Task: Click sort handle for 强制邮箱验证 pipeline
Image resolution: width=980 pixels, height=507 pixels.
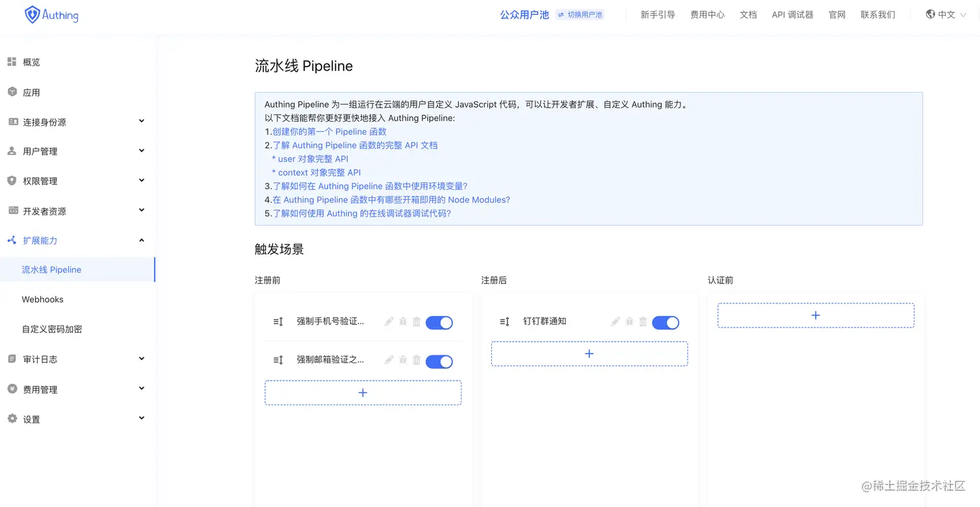Action: point(278,360)
